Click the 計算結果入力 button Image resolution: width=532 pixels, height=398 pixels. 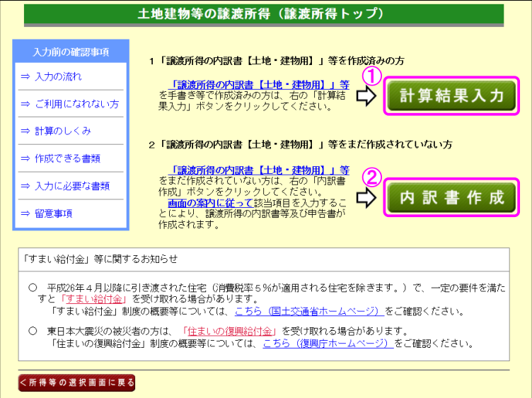pyautogui.click(x=453, y=96)
